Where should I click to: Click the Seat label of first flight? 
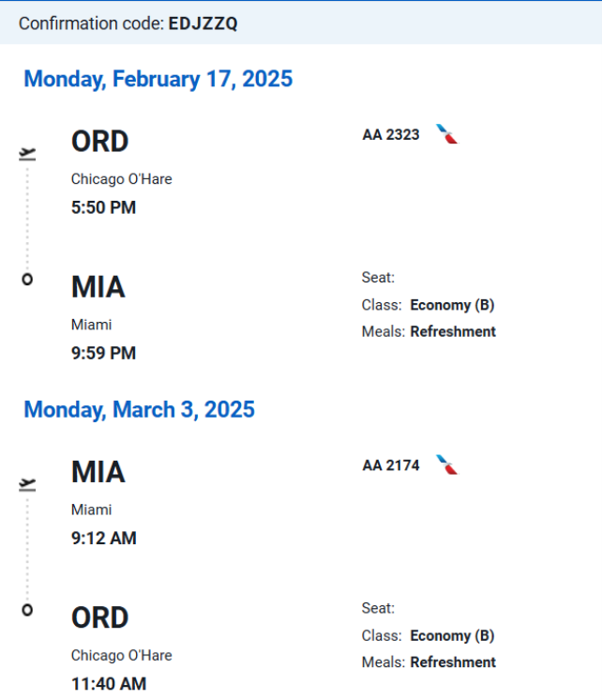click(378, 278)
